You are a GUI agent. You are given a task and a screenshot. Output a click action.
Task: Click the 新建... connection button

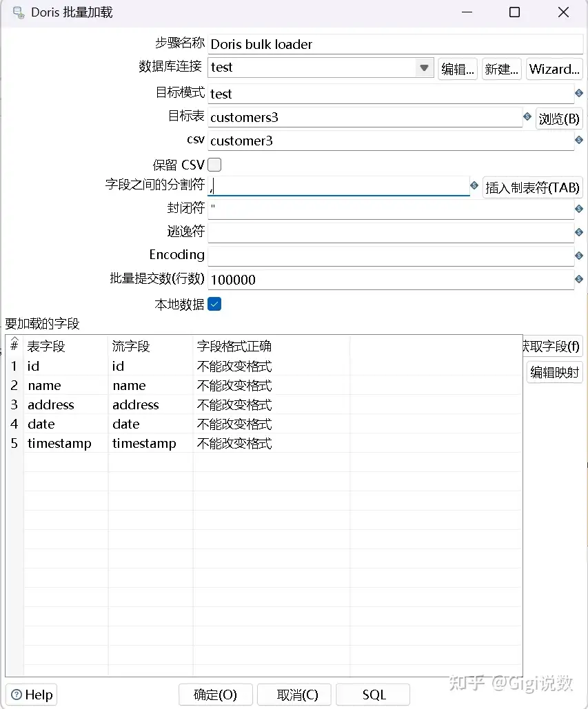click(502, 69)
